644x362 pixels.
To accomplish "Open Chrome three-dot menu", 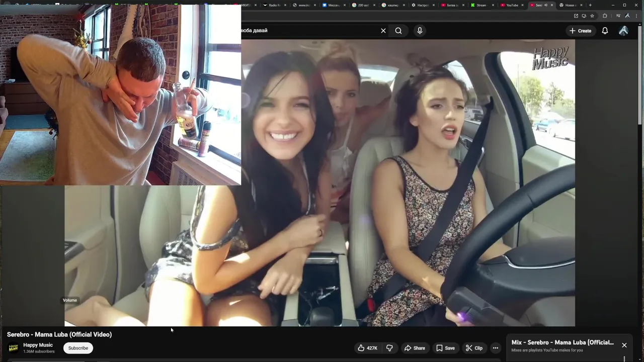I will (636, 16).
